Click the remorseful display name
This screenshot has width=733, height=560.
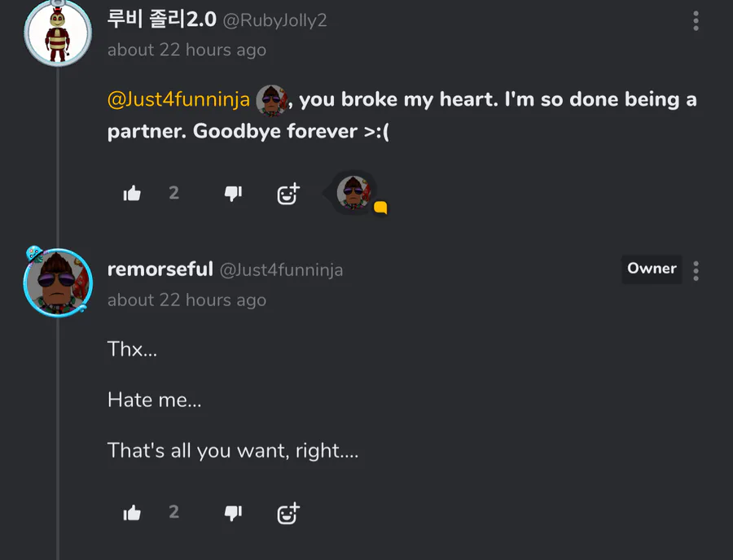(160, 269)
